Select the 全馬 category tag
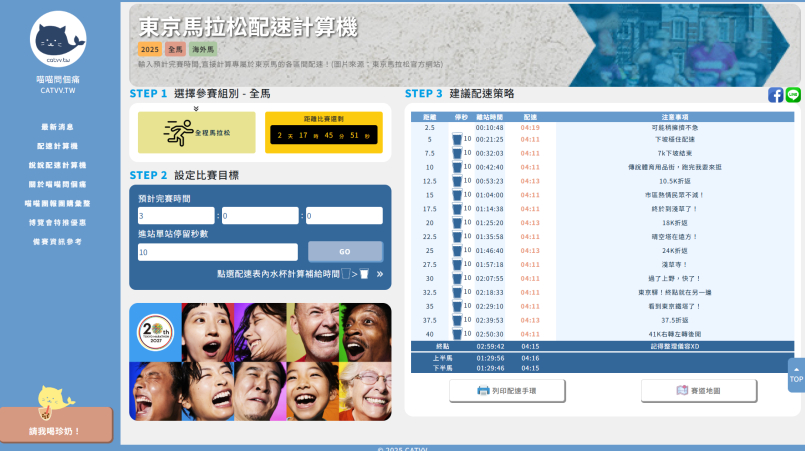Viewport: 805px width, 451px height. tap(175, 48)
